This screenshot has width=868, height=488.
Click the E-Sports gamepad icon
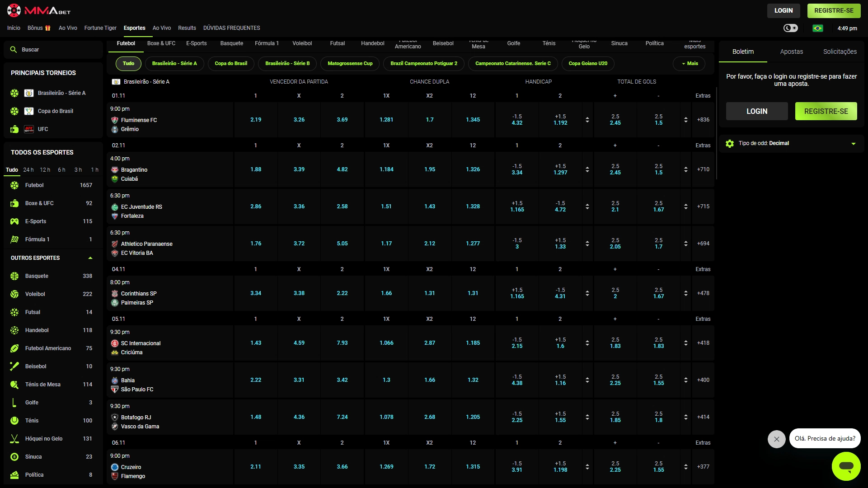pos(14,221)
